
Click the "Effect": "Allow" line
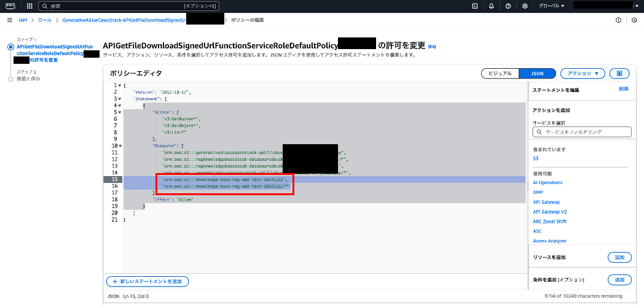173,199
